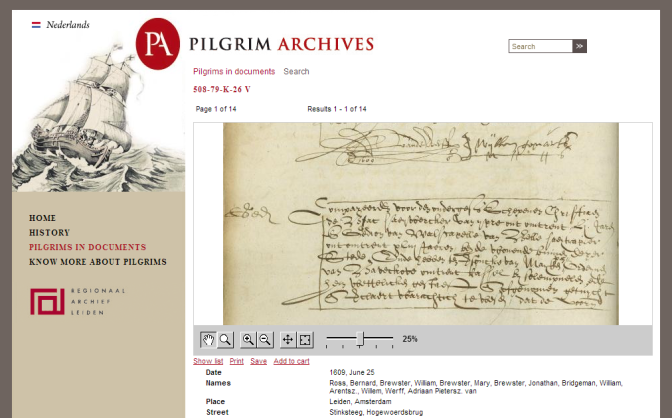
Task: Click the four-arrow move icon
Action: (x=288, y=340)
